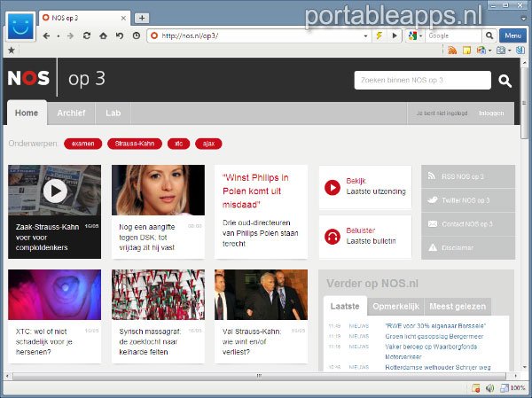
Task: Reopen closed tab with undo arrow icon
Action: (x=120, y=35)
